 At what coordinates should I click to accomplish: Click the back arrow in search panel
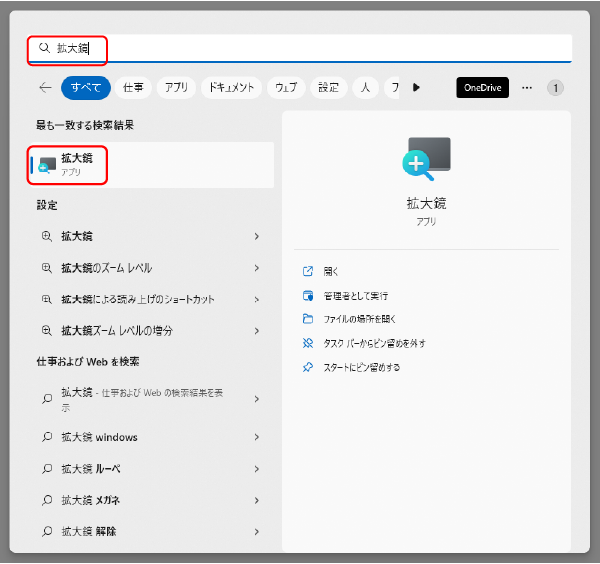45,88
